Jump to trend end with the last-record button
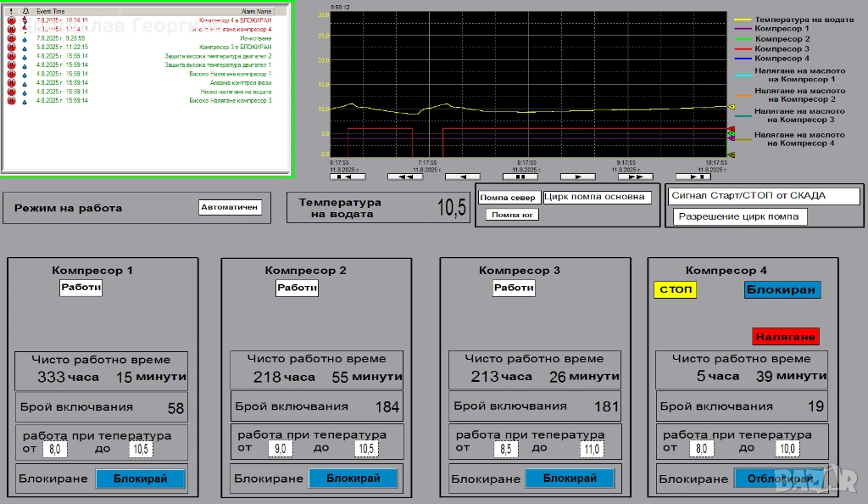Viewport: 868px width, 504px height. click(x=693, y=177)
